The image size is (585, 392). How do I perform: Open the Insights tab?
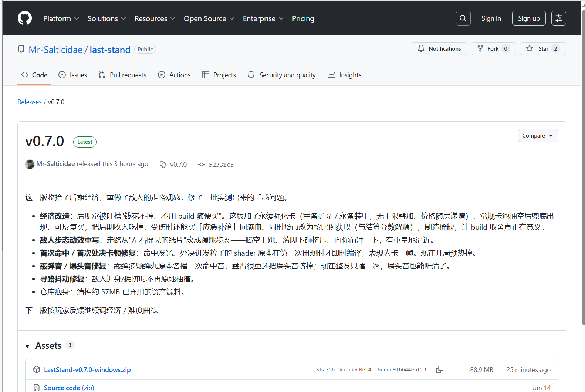[x=345, y=75]
